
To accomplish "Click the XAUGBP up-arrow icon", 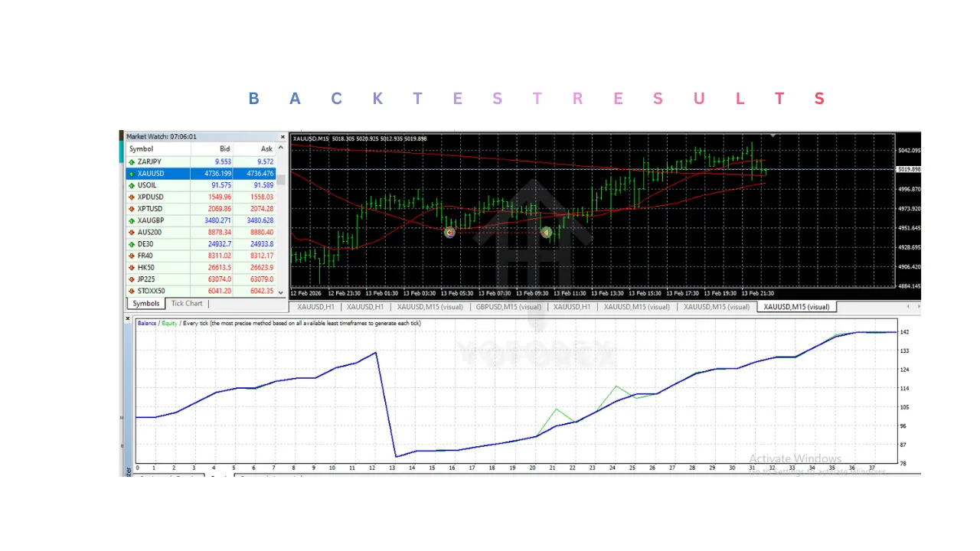I will click(x=132, y=220).
